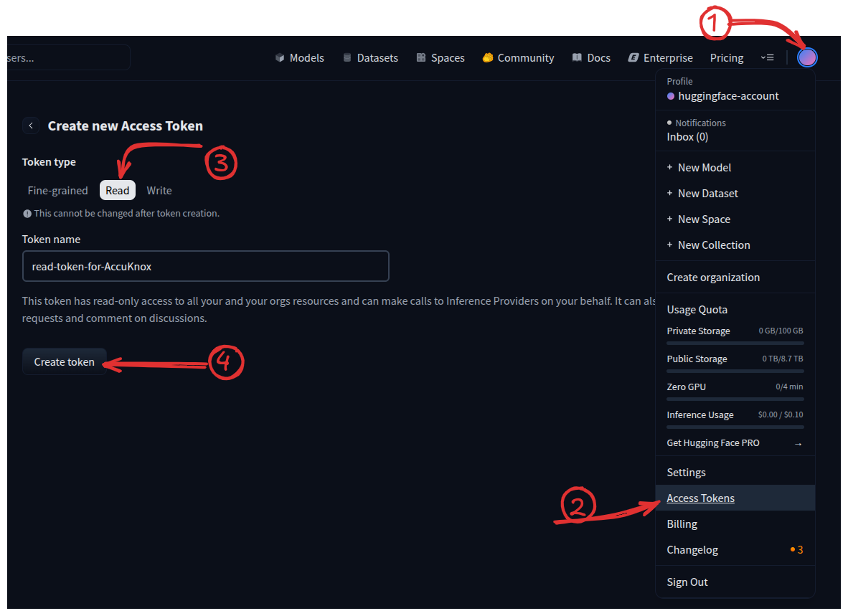Viewport: 848px width, 616px height.
Task: Open the Community page
Action: click(x=518, y=58)
